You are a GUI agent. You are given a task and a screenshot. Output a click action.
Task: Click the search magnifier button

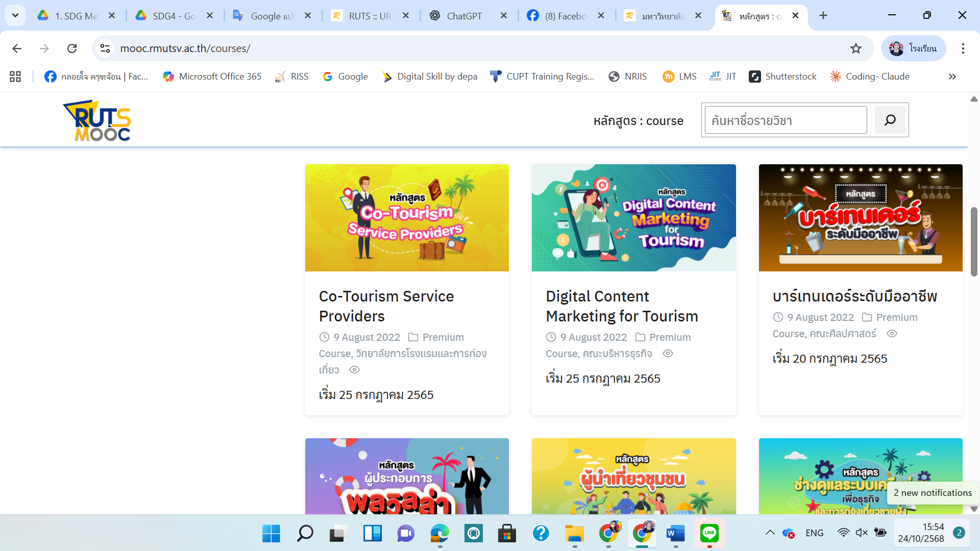[x=890, y=120]
